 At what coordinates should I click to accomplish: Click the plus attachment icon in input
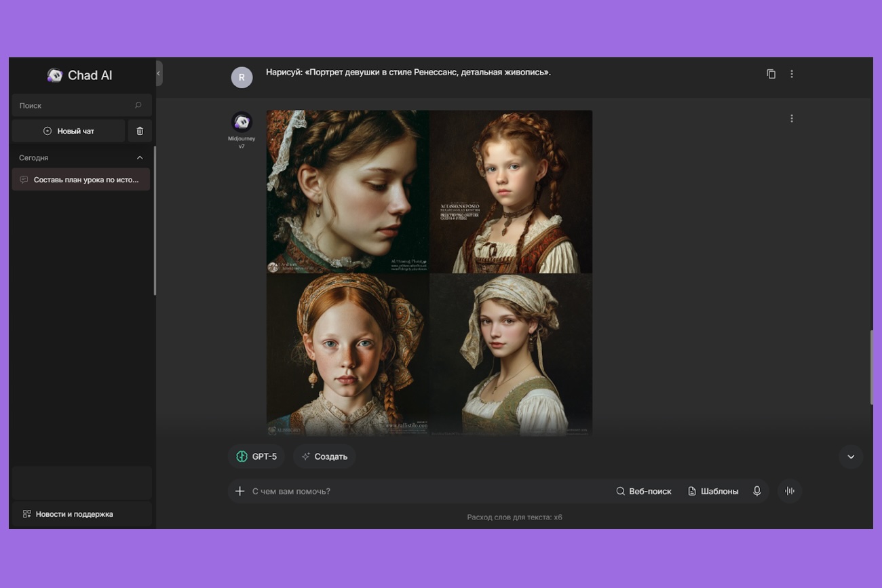(x=239, y=491)
